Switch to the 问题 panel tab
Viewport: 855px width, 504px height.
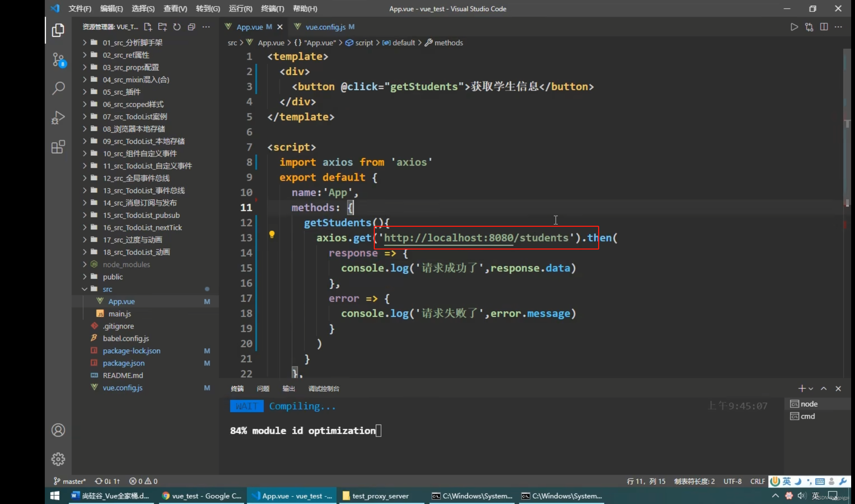(x=263, y=388)
